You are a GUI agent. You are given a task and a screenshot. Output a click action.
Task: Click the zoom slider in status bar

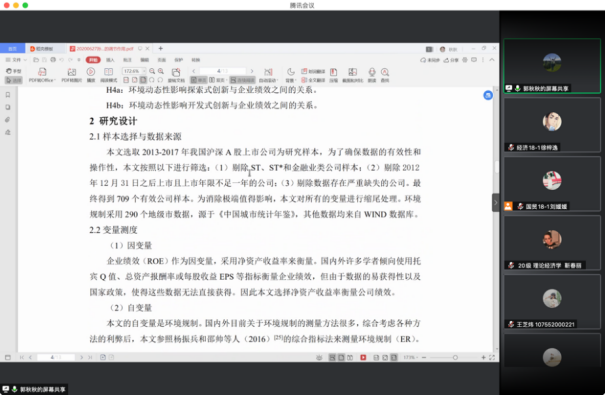click(455, 358)
